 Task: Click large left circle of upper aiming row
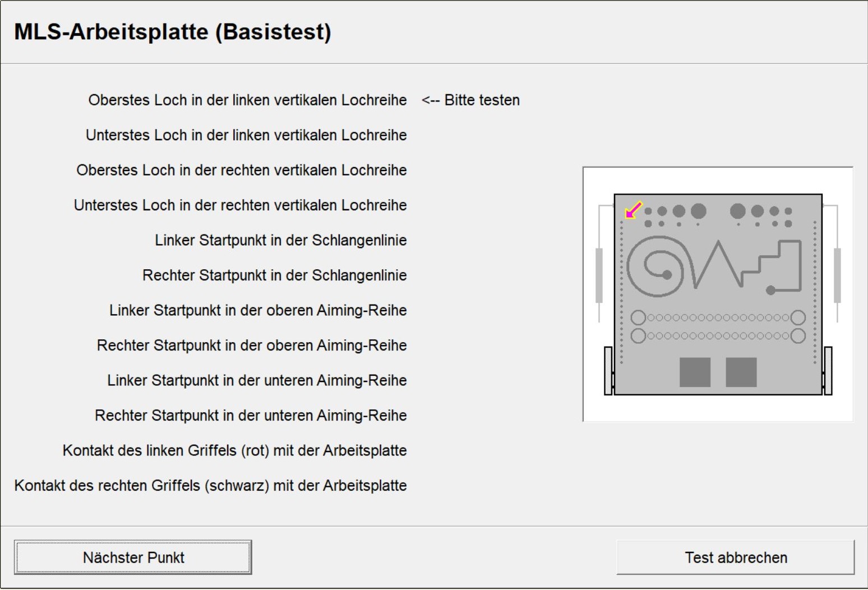pos(638,317)
